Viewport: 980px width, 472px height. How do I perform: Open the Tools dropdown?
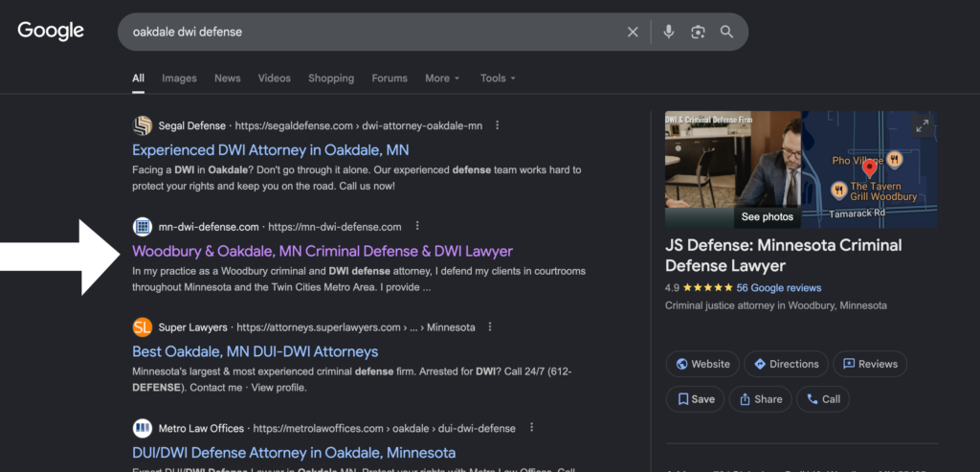pos(498,79)
